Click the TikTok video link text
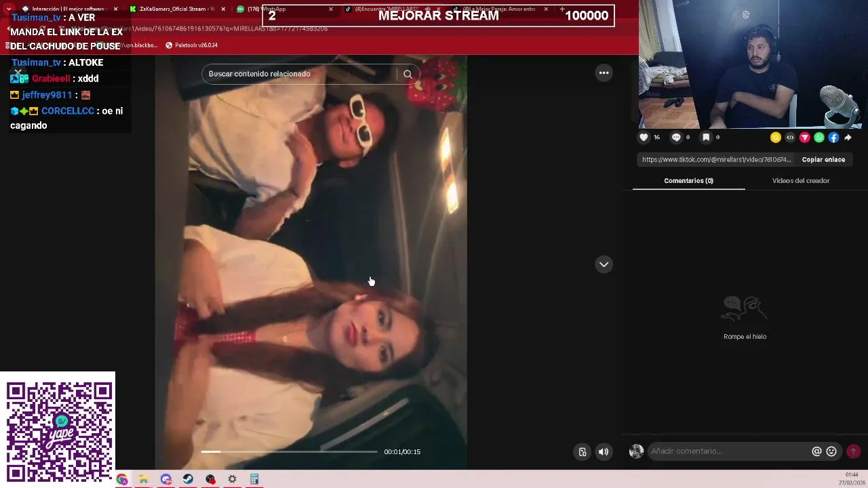868x488 pixels. [716, 159]
